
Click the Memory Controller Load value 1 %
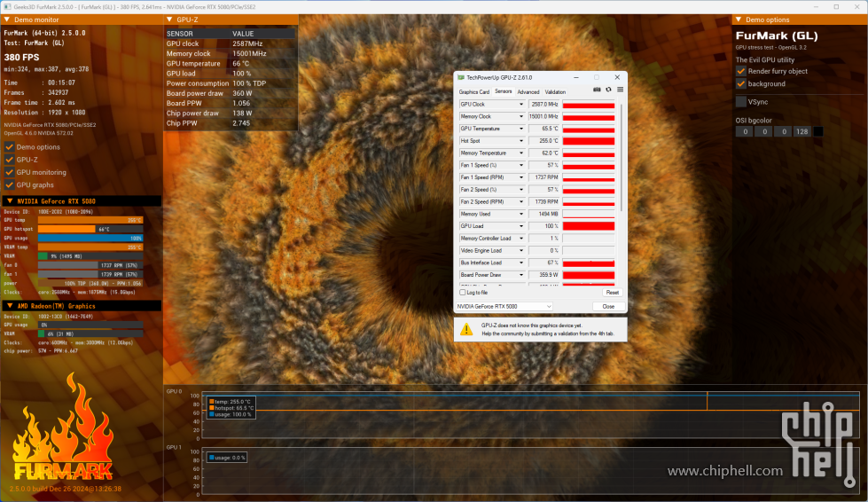coord(544,238)
